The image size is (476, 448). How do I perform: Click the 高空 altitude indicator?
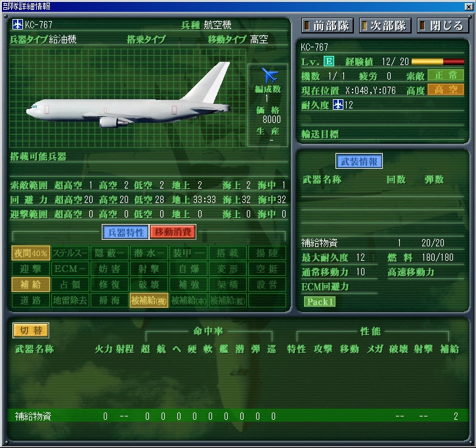pos(446,90)
